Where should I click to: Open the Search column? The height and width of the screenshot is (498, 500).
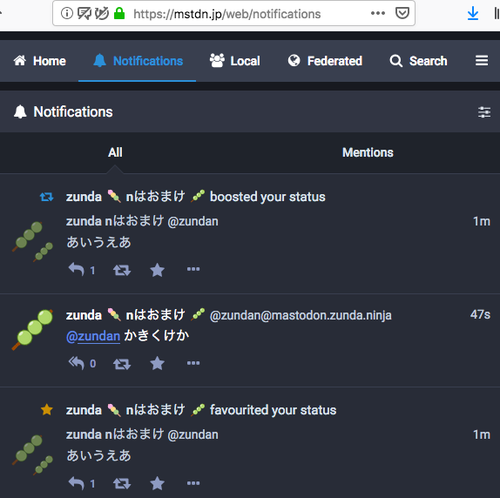418,61
